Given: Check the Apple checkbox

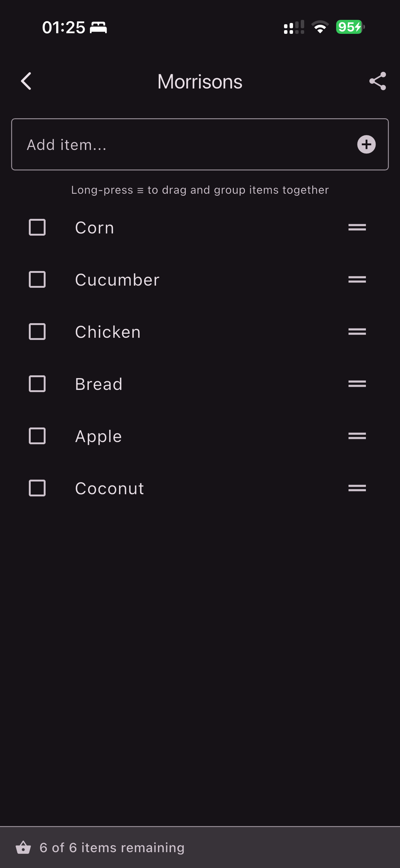Looking at the screenshot, I should 37,436.
